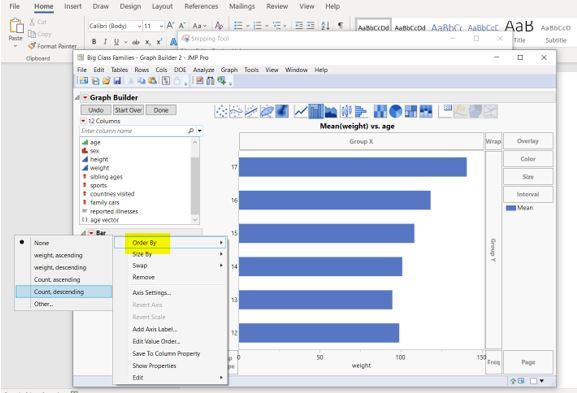The width and height of the screenshot is (577, 393).
Task: Click Format Painter in Word
Action: 52,46
